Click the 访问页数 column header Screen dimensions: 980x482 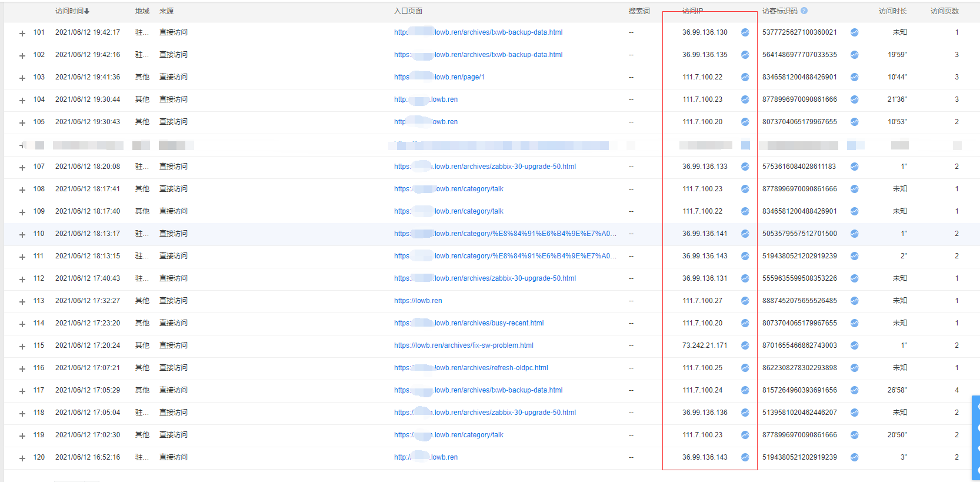click(945, 11)
